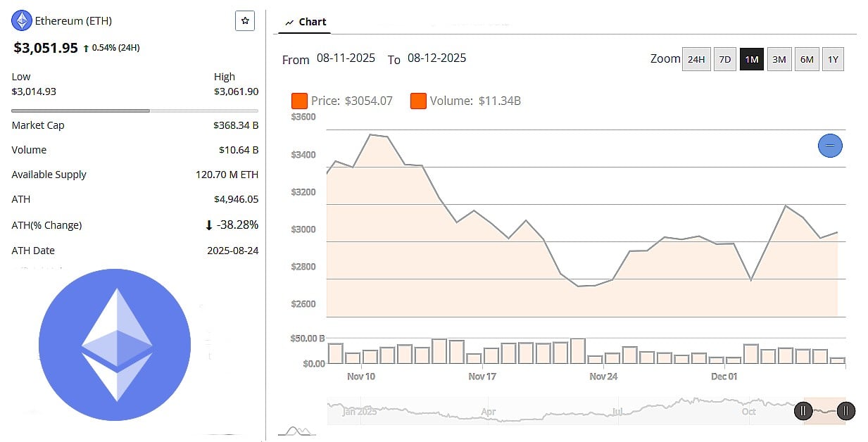The width and height of the screenshot is (868, 442).
Task: Open the To date picker showing 08-12-2025
Action: 438,58
